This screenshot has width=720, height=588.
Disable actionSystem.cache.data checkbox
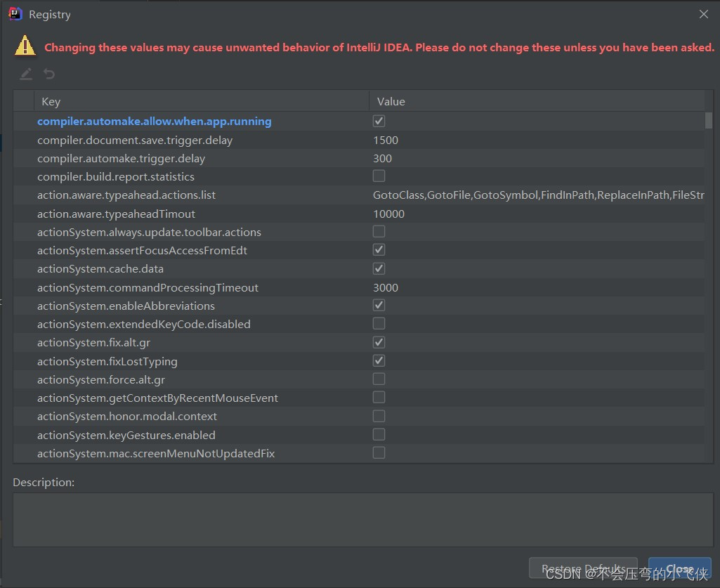coord(379,268)
